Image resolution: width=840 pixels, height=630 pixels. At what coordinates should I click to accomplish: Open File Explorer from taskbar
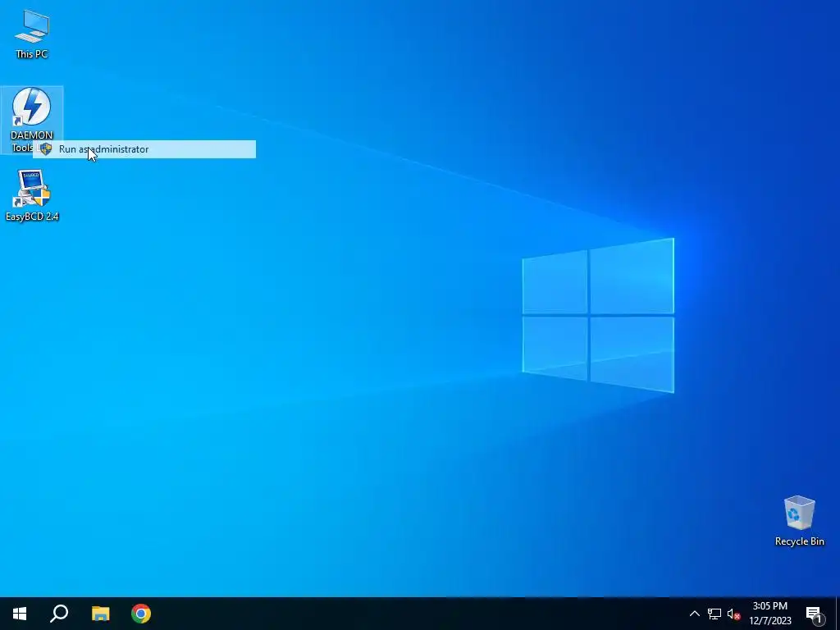pos(100,614)
